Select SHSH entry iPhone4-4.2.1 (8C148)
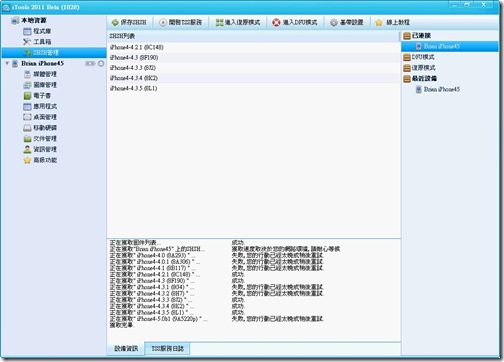This screenshot has width=504, height=362. pos(254,47)
